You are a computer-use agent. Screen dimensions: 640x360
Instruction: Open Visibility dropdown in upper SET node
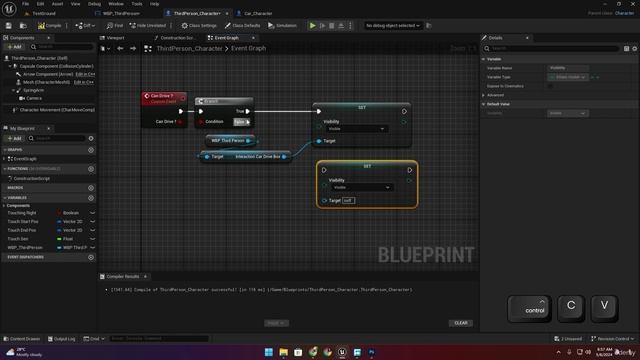pos(356,129)
